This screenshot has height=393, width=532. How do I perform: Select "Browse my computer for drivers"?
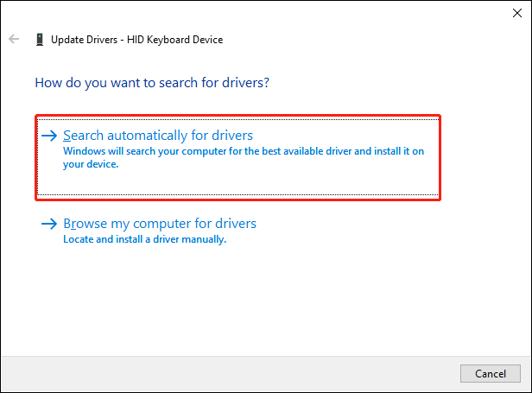(160, 224)
